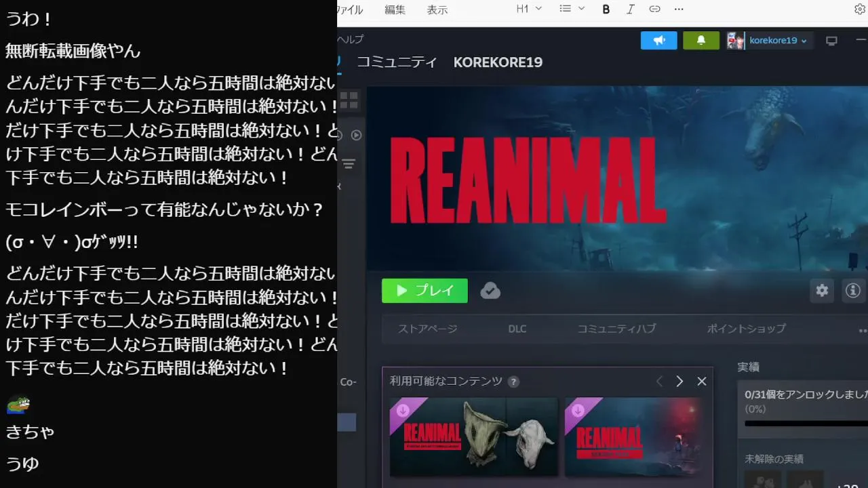Screen dimensions: 868x488
Task: Click chat message モコレインボーって有能なんじゃないか？
Action: 165,209
